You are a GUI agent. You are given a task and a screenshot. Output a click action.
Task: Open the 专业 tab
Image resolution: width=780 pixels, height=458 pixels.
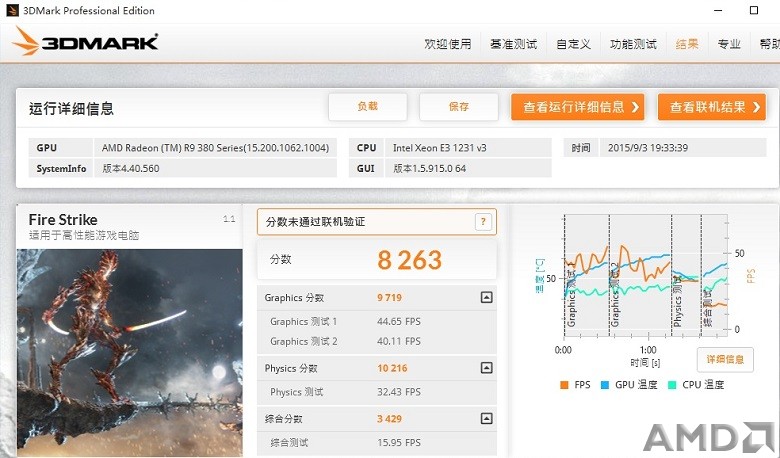tap(729, 44)
